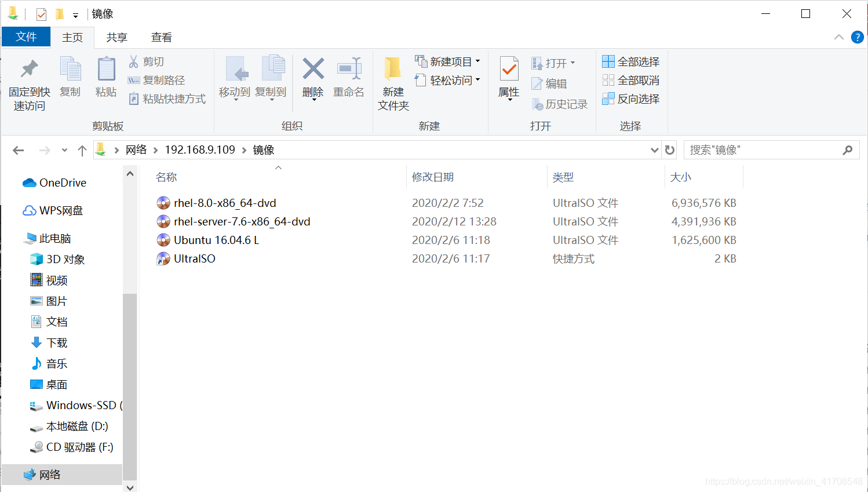This screenshot has width=868, height=492.
Task: Click the Up one level arrow
Action: point(82,151)
